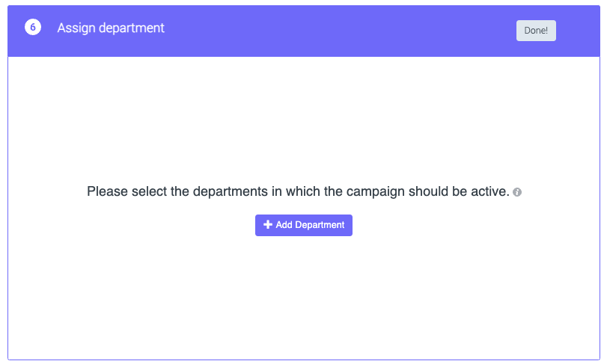607x364 pixels.
Task: Choose the purple Add Department control
Action: (303, 225)
